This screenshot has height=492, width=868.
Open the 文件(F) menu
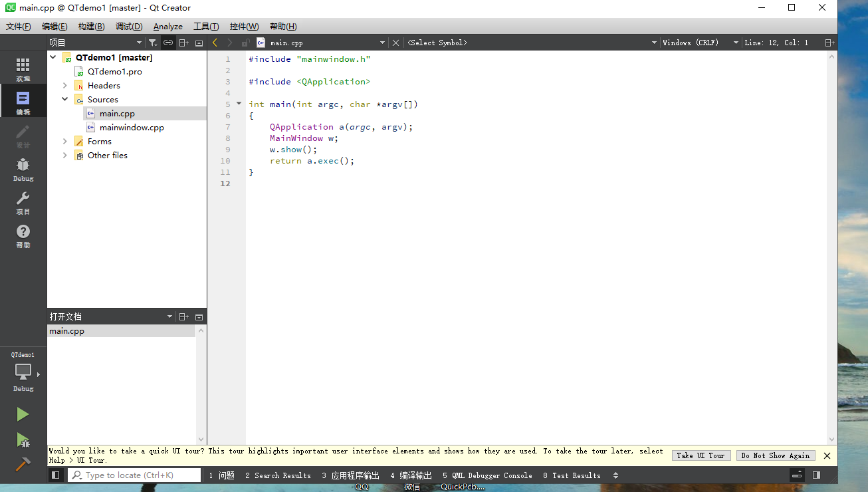pyautogui.click(x=19, y=27)
